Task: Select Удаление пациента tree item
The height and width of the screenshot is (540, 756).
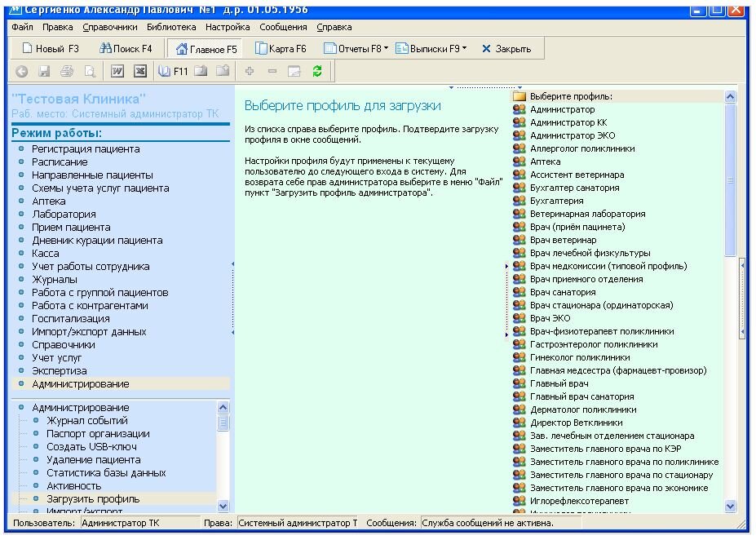Action: pos(94,459)
